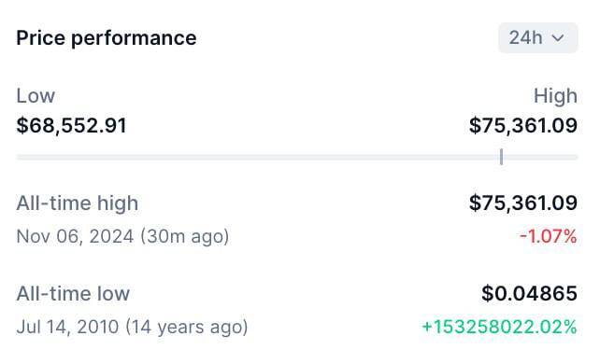Viewport: 600px width, 364px height.
Task: Click the Price performance heading
Action: 107,38
